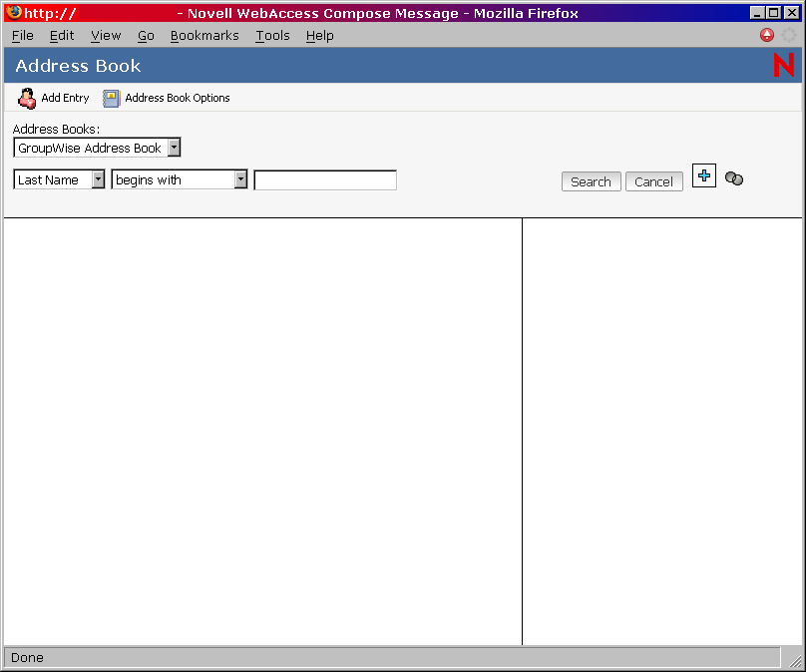
Task: Minimize the Firefox window
Action: pyautogui.click(x=757, y=12)
